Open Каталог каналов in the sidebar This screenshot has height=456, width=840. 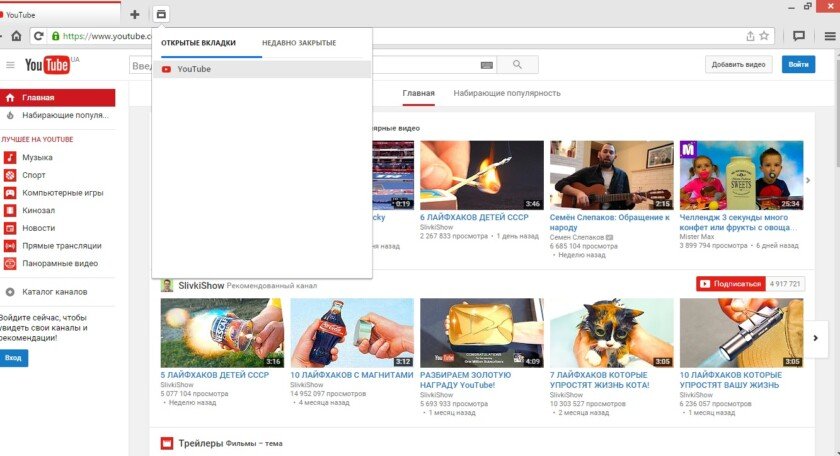pyautogui.click(x=57, y=292)
